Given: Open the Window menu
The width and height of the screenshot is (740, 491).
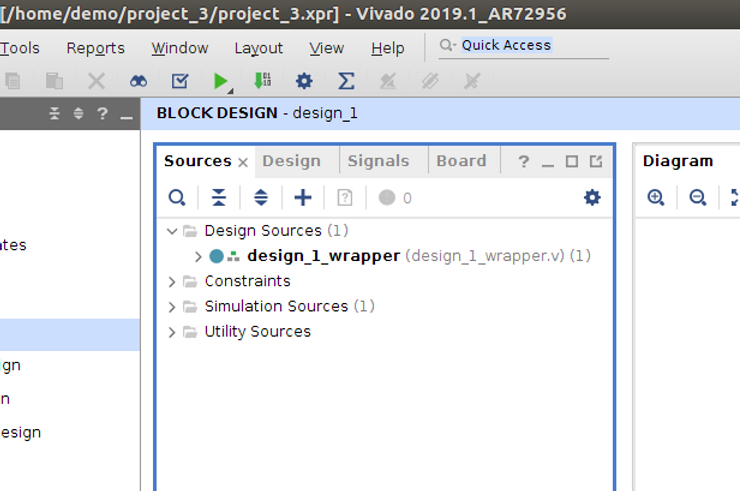Looking at the screenshot, I should pyautogui.click(x=180, y=48).
